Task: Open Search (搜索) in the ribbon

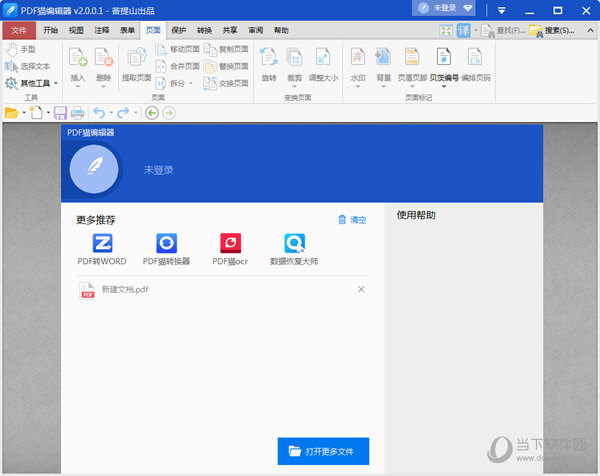Action: (x=552, y=31)
